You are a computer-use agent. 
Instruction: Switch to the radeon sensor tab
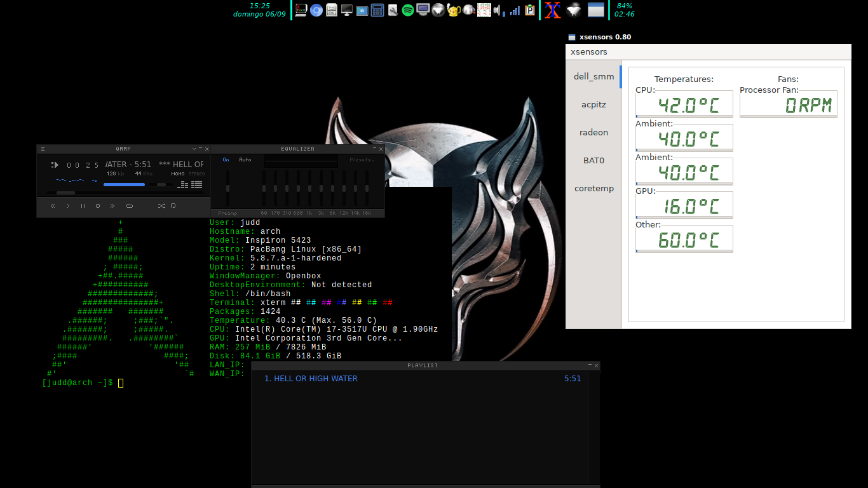(x=593, y=133)
